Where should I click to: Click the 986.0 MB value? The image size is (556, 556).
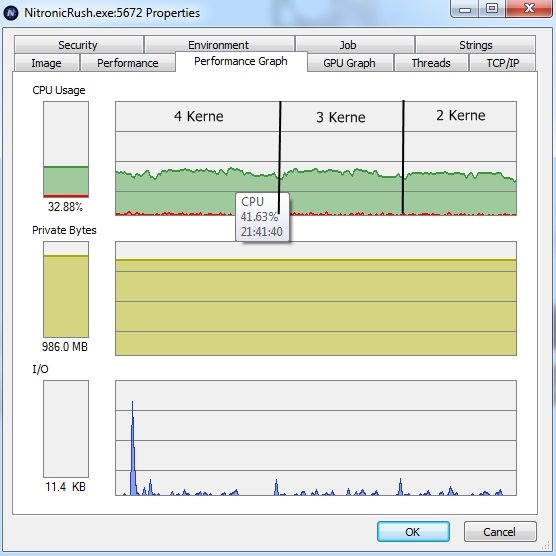pos(65,346)
